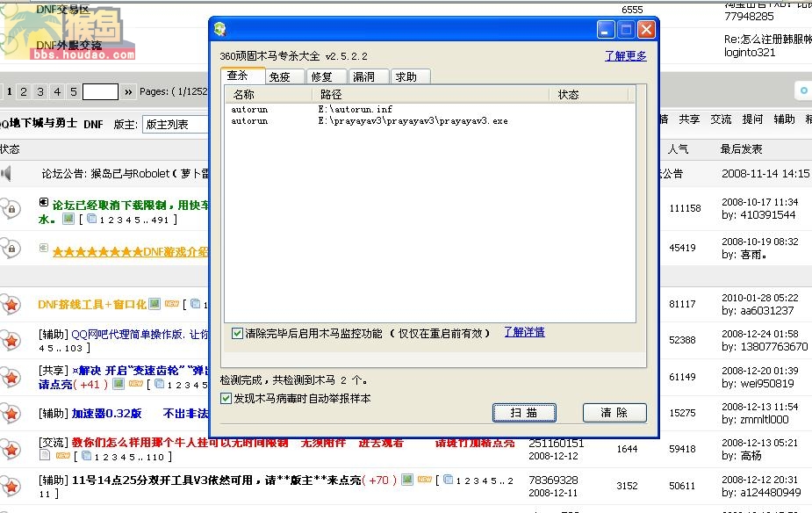Image resolution: width=812 pixels, height=513 pixels.
Task: Click the image attachment icon after 请点亮(+41)
Action: click(119, 384)
